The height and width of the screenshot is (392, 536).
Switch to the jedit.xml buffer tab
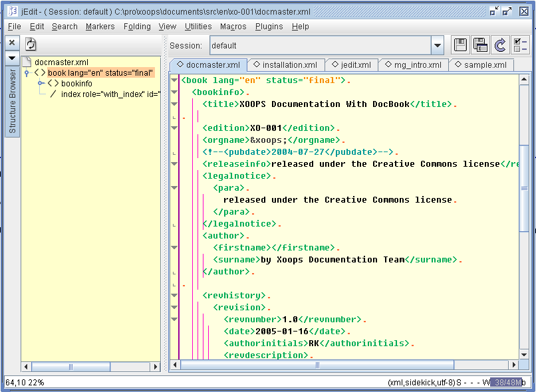[x=351, y=64]
